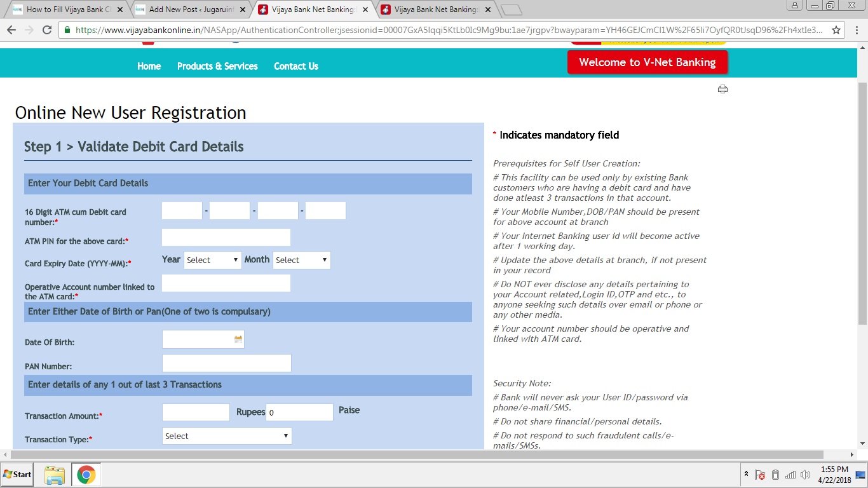Click the third box of the debit card number

[278, 211]
